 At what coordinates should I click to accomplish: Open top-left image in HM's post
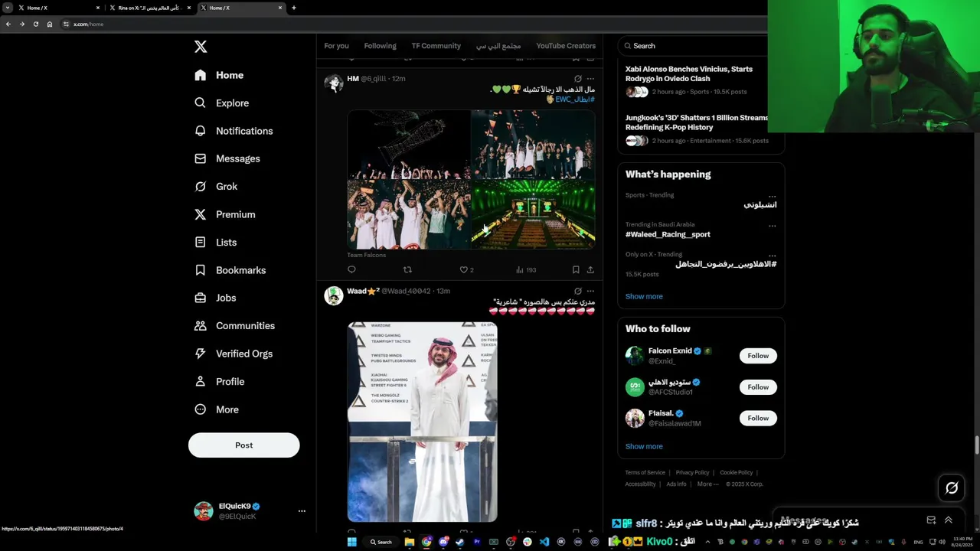(409, 144)
